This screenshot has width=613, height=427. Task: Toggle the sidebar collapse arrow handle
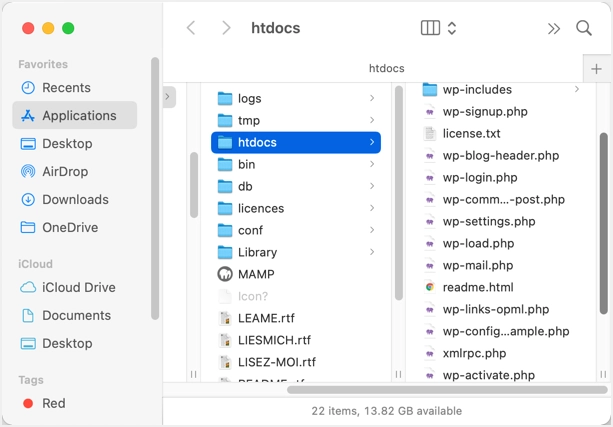point(168,97)
